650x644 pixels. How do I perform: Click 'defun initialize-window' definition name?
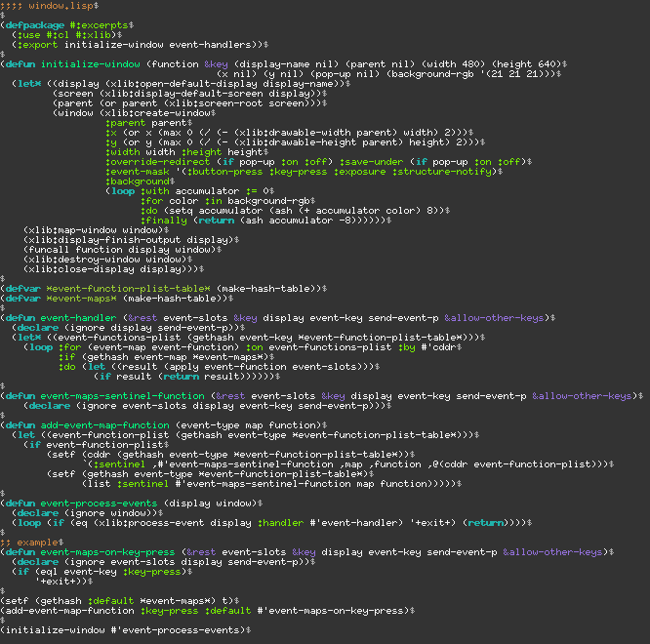coord(72,64)
